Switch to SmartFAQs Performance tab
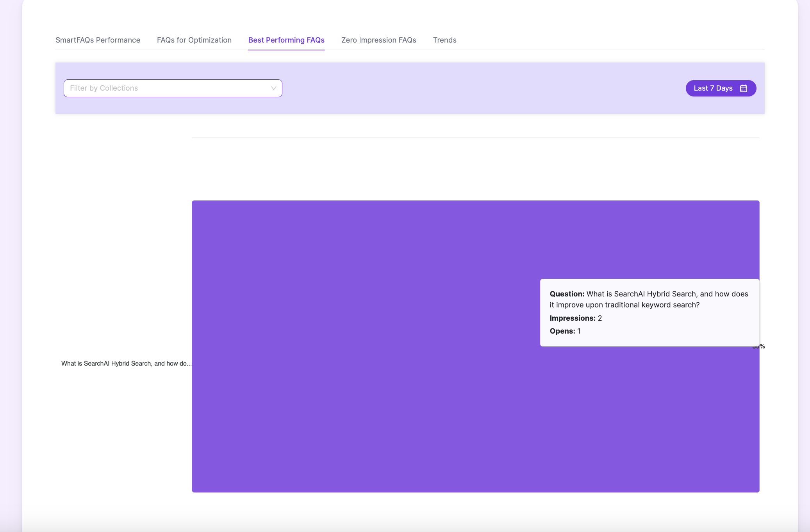The height and width of the screenshot is (532, 810). tap(98, 40)
